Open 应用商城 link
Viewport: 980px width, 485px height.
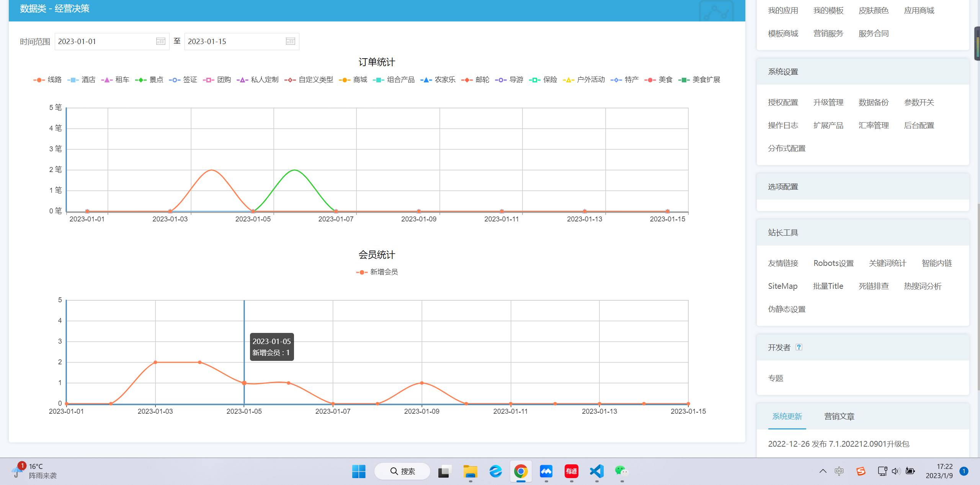[x=919, y=10]
